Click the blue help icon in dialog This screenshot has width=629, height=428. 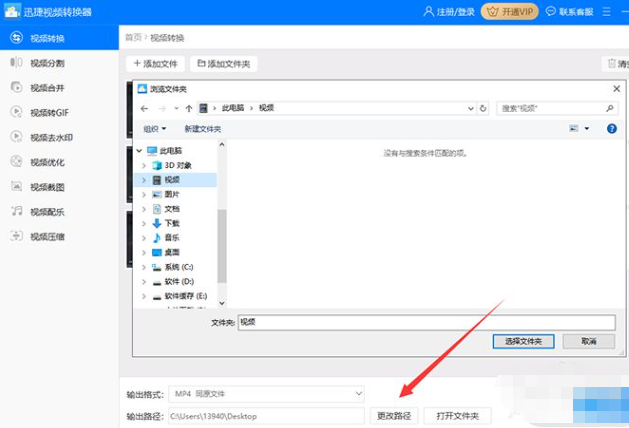[x=611, y=129]
